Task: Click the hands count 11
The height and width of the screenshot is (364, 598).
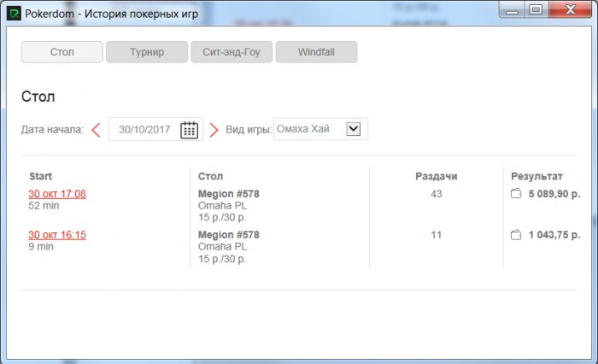Action: (x=437, y=235)
